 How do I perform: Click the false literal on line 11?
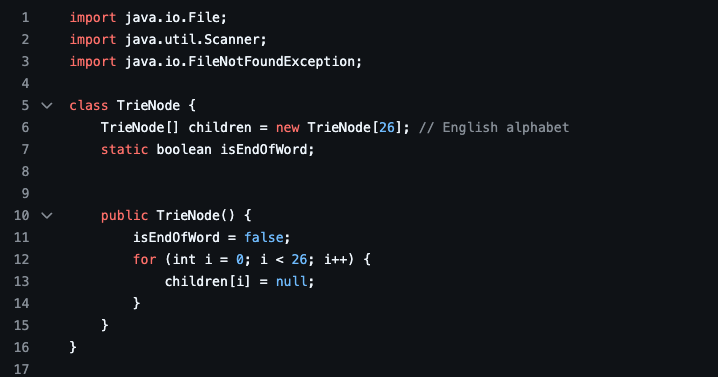(264, 238)
